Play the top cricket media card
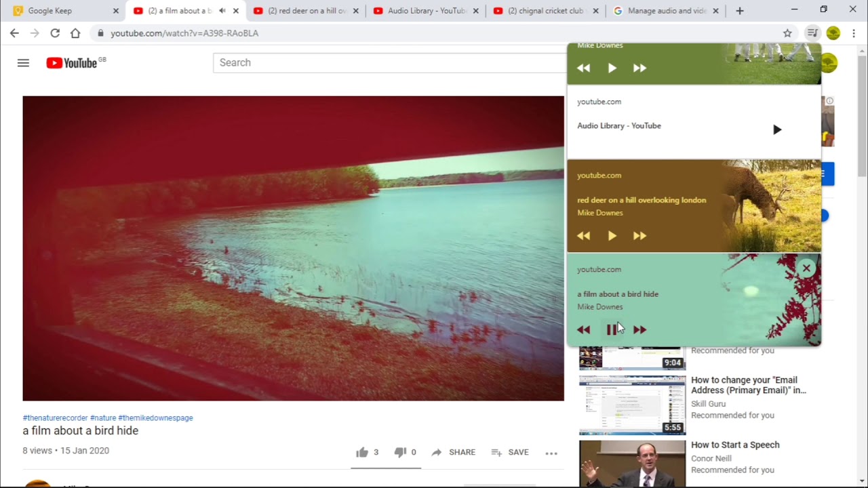 (x=612, y=68)
